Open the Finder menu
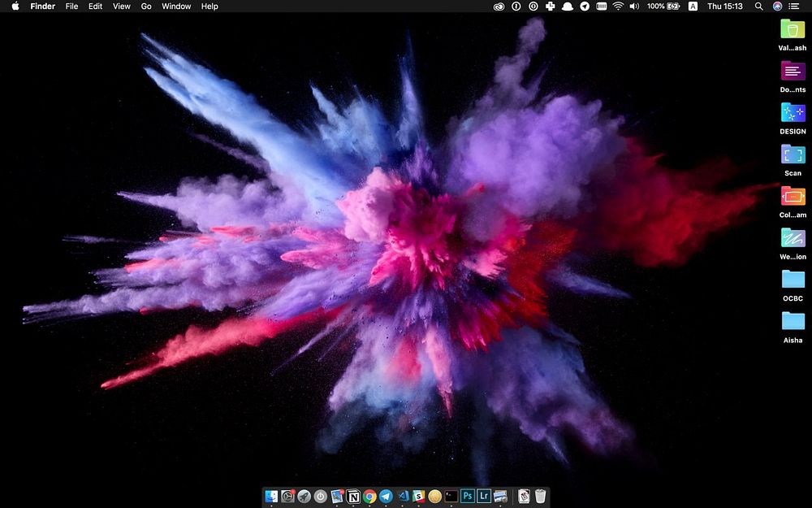Screen dimensions: 812x508 click(x=43, y=7)
